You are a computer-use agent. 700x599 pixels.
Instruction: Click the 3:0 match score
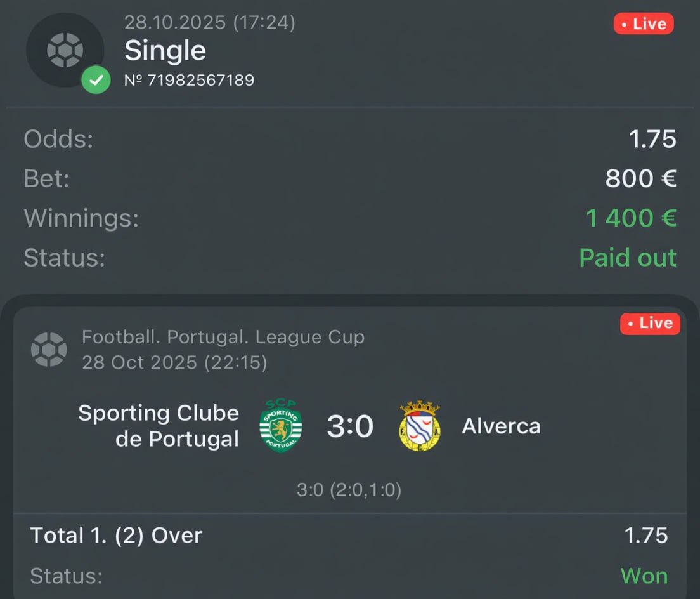pyautogui.click(x=350, y=426)
